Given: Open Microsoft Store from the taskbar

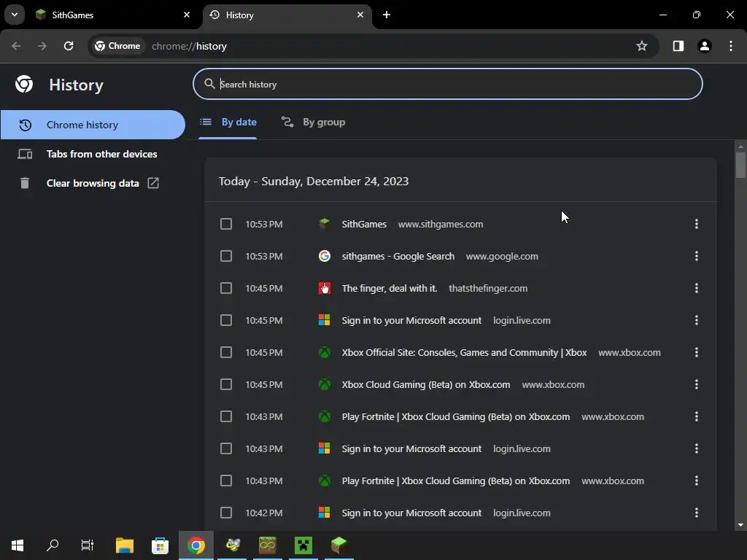Looking at the screenshot, I should click(160, 545).
